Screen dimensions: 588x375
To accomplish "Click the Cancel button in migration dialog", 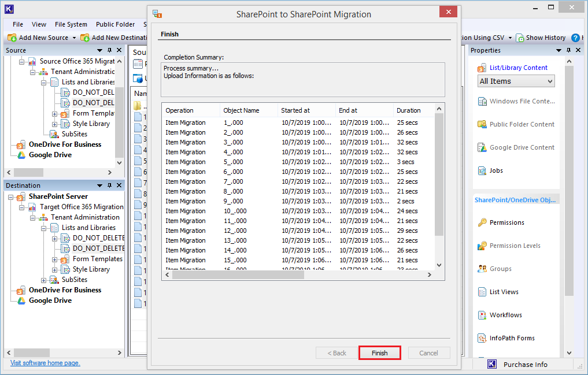I will pos(428,353).
